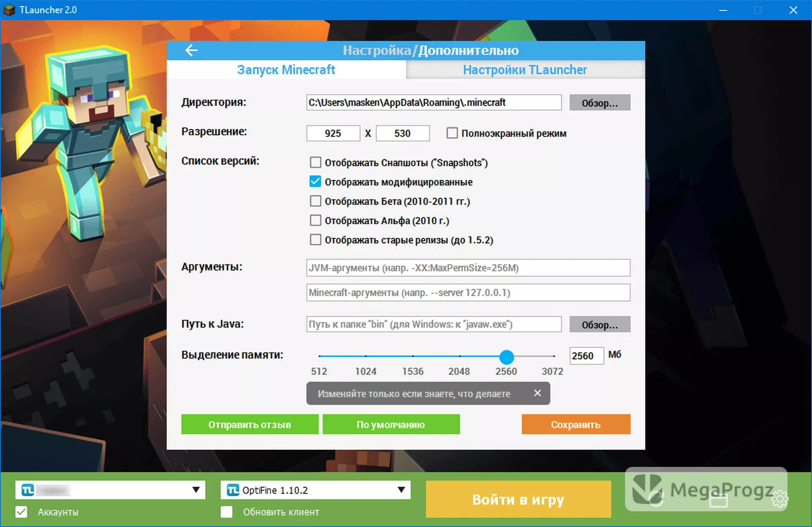Click Отправить отзыв button
Screen dimensions: 812x527
(250, 425)
